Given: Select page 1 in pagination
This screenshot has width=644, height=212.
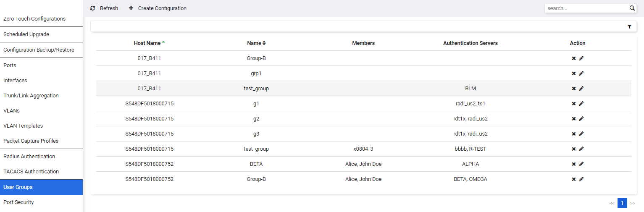Looking at the screenshot, I should pyautogui.click(x=622, y=203).
